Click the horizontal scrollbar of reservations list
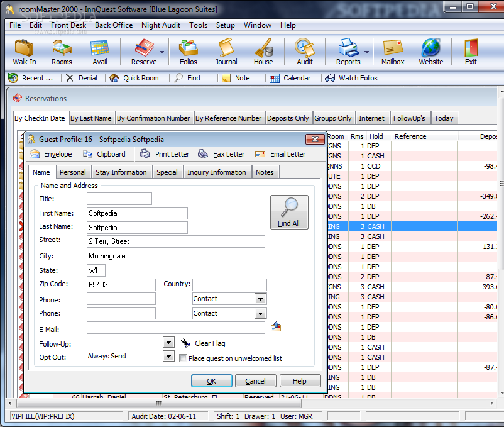The image size is (504, 427). click(x=159, y=403)
